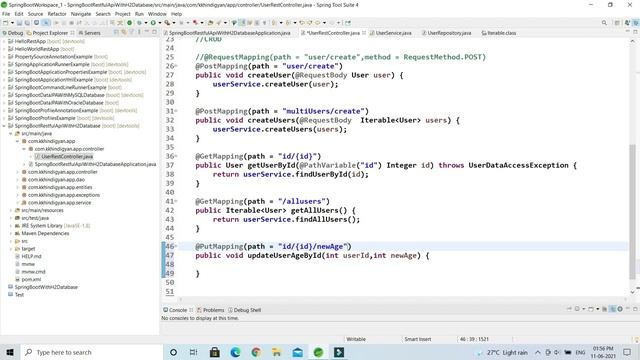640x360 pixels.
Task: Maximize the Console view panel
Action: (x=635, y=309)
